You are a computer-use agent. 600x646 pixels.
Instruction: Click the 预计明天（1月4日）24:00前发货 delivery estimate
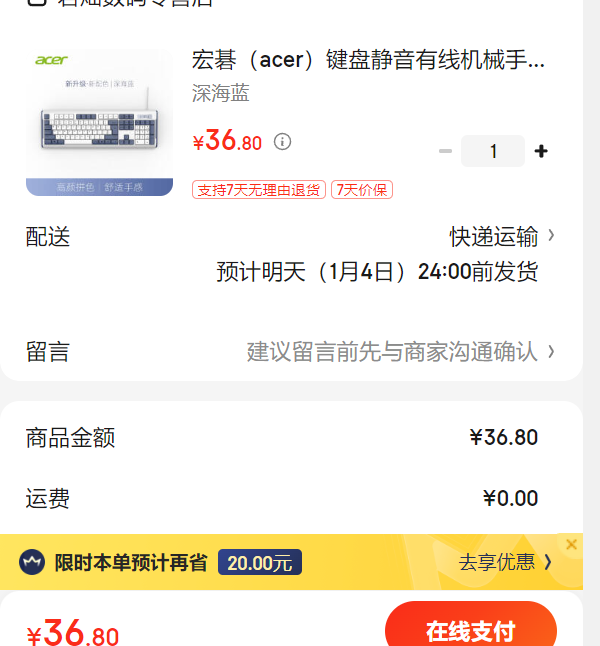[x=377, y=272]
